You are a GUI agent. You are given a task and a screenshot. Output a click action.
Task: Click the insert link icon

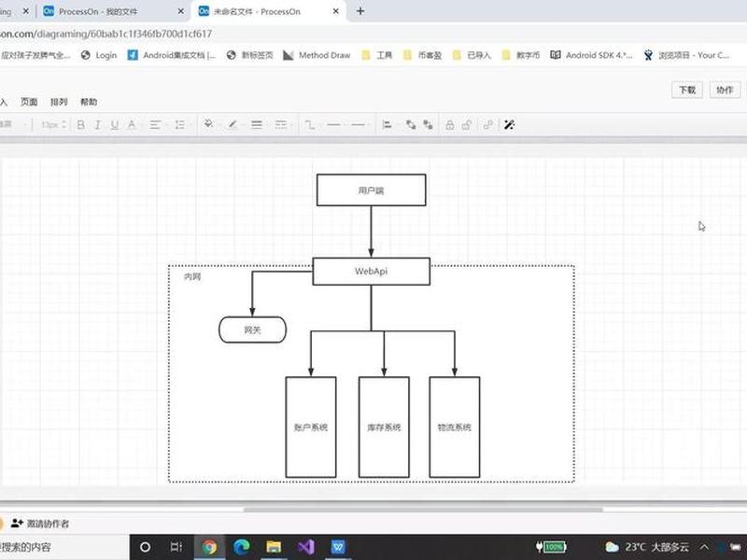[487, 125]
